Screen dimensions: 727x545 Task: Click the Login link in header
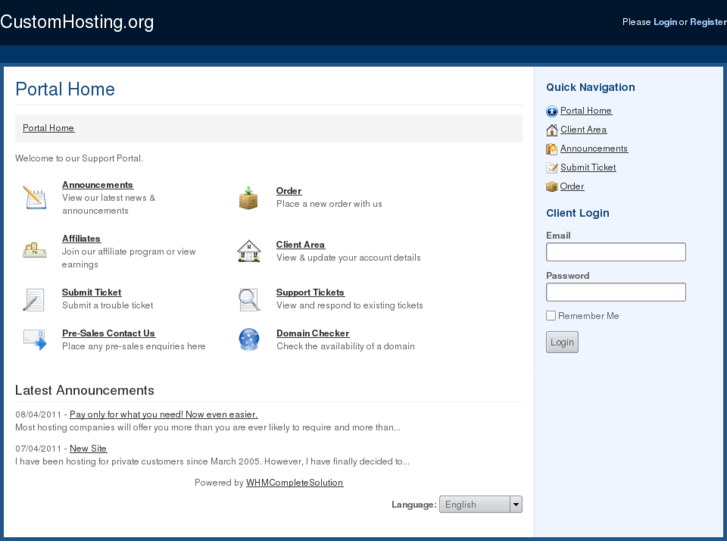click(x=665, y=22)
